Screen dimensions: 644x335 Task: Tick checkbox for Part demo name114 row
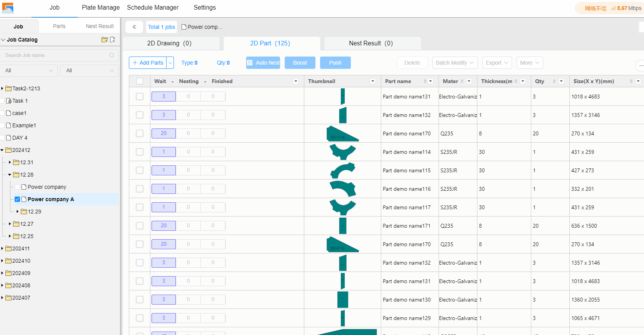pos(140,152)
